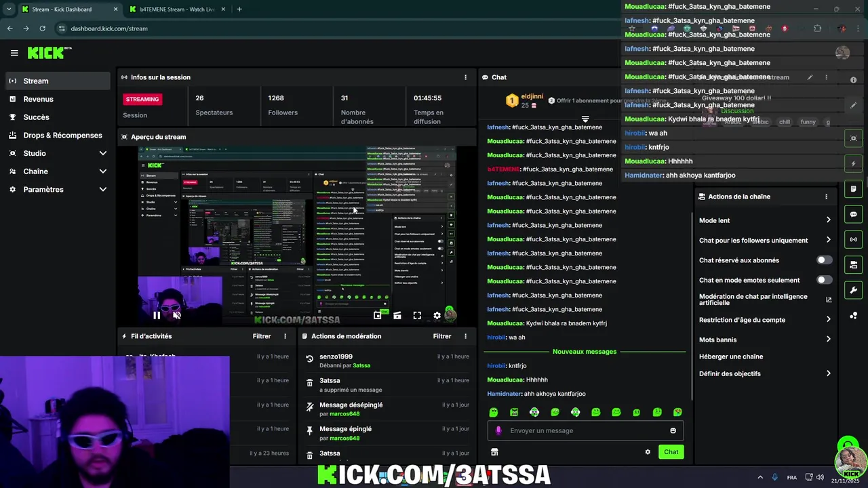Viewport: 868px width, 488px height.
Task: Open the channel actions icon in right rail
Action: [853, 264]
